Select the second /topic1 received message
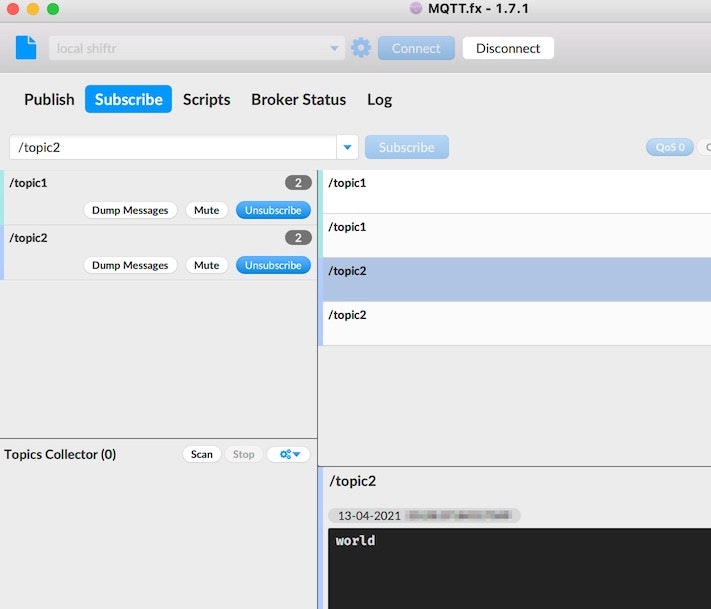 pos(515,236)
